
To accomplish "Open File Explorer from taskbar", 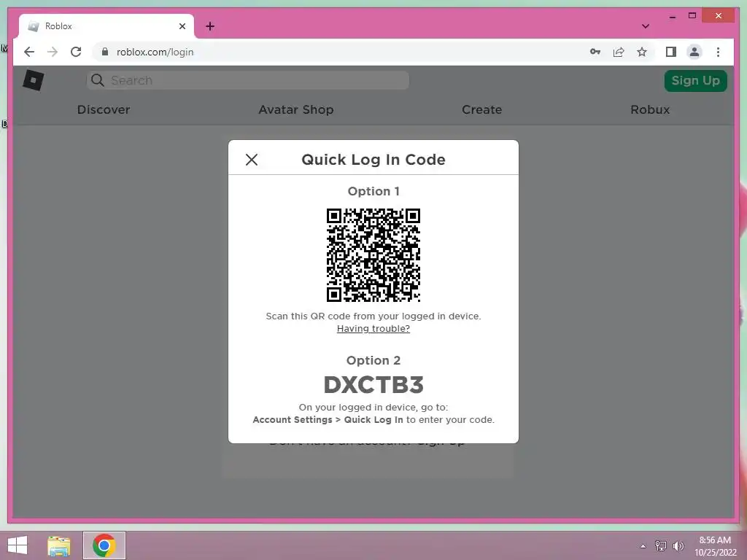I will point(58,545).
